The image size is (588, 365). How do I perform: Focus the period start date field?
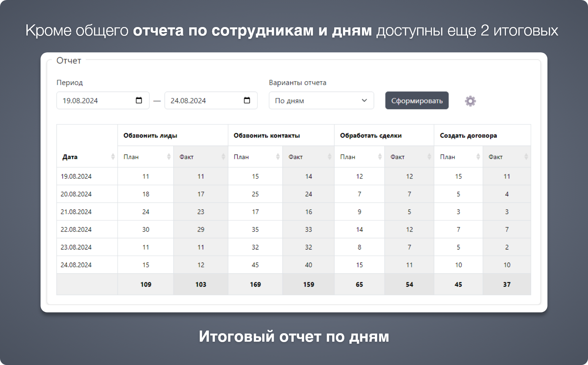click(x=103, y=100)
